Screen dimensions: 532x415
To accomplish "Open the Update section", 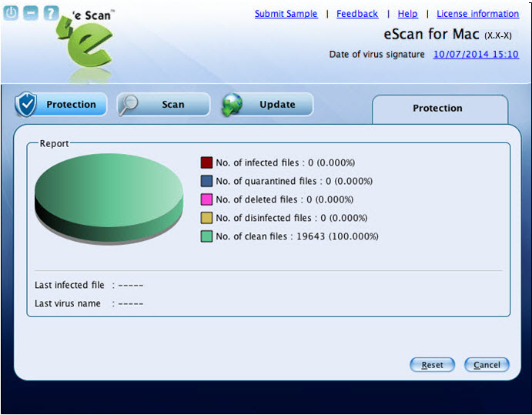I will (x=267, y=104).
